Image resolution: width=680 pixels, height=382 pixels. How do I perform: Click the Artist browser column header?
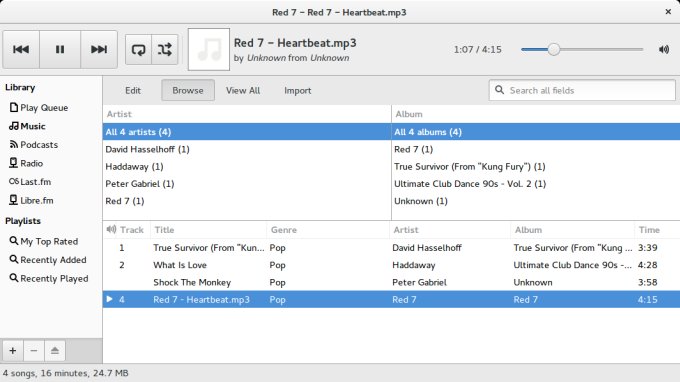(x=247, y=114)
